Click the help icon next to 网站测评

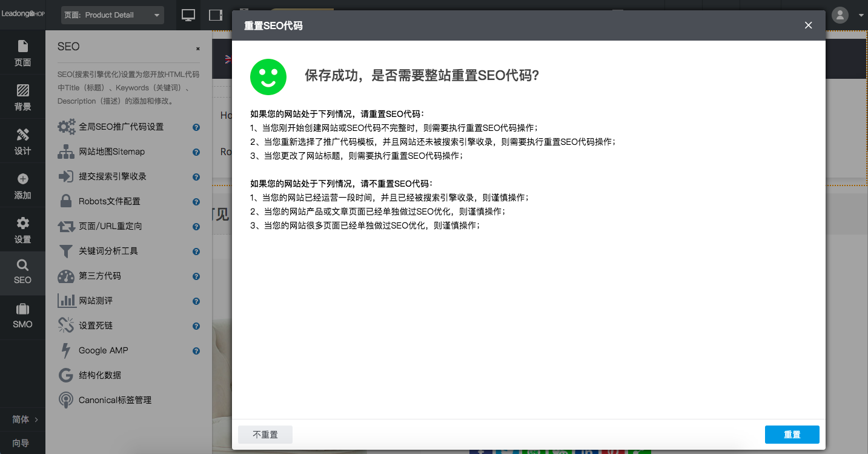coord(196,301)
